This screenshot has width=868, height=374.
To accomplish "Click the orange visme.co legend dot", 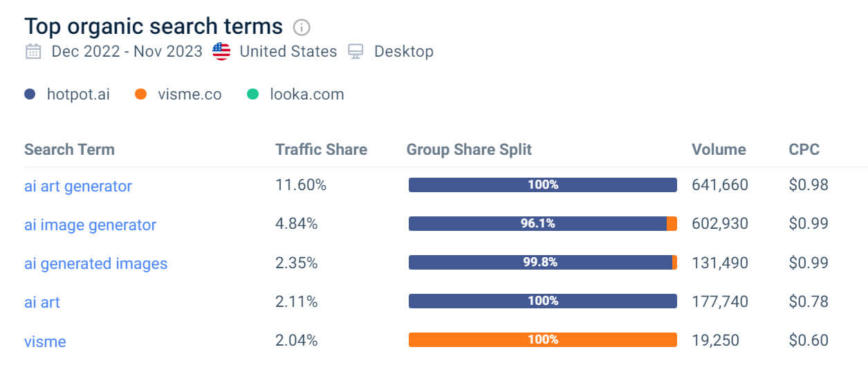I will click(x=141, y=94).
